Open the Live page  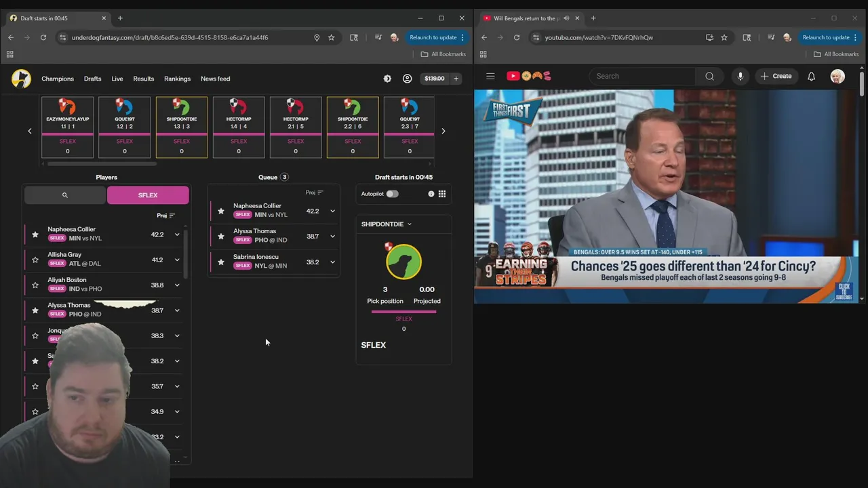click(117, 79)
